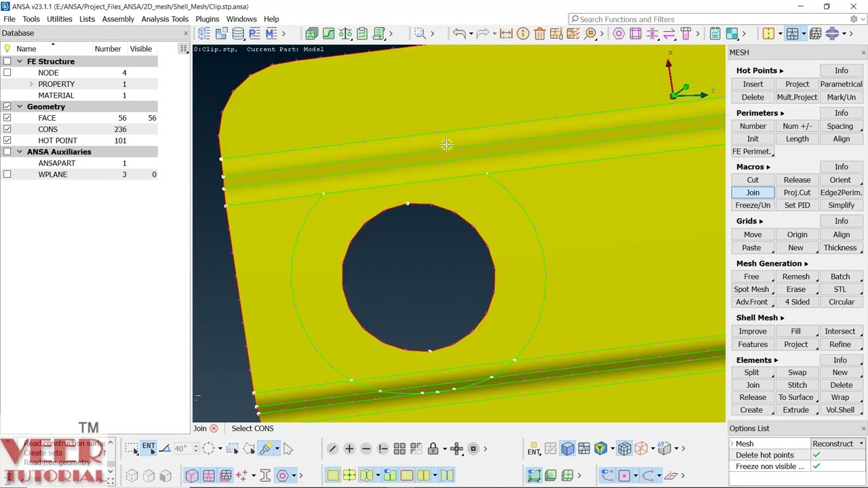Open the Utilities menu
Viewport: 868px width, 488px height.
[60, 19]
